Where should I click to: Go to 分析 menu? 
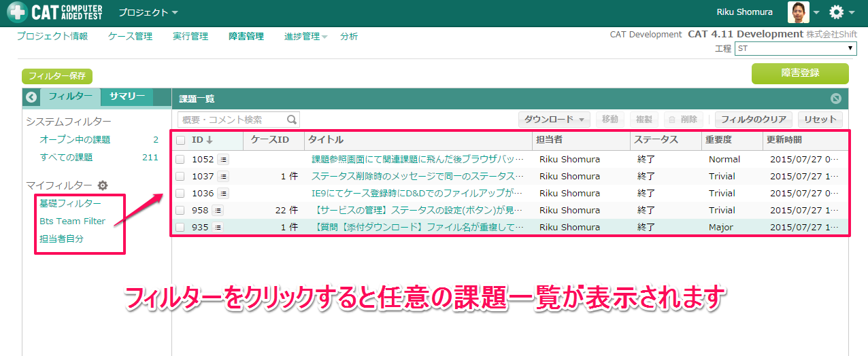(349, 37)
